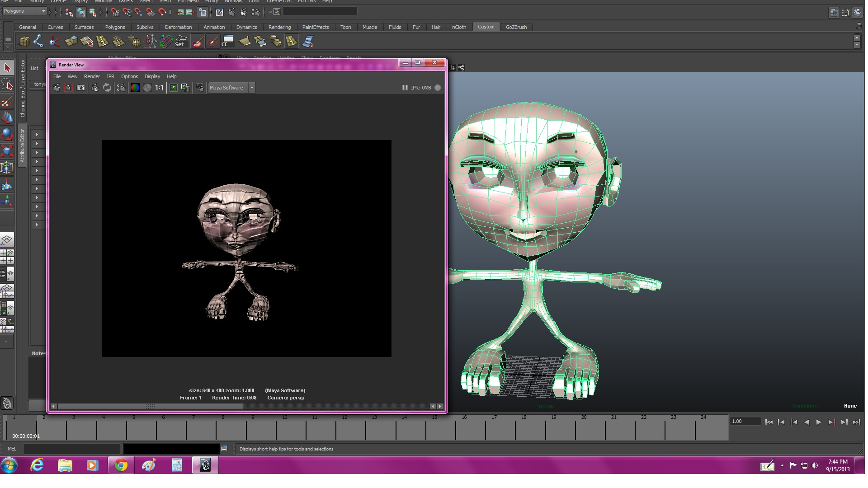Display RGB channels in Render View
The width and height of the screenshot is (868, 488).
point(135,88)
